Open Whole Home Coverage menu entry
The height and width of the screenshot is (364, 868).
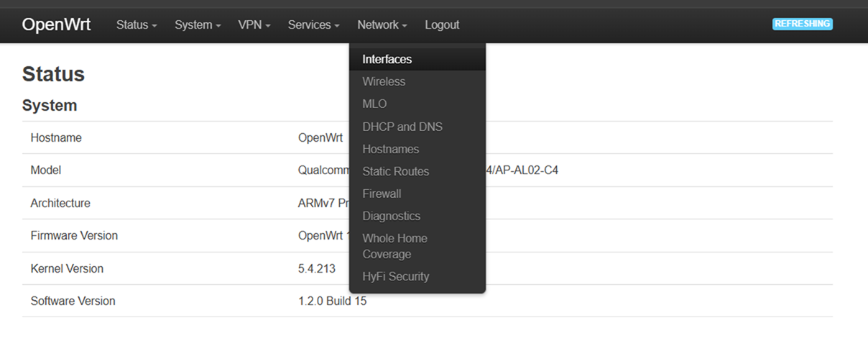coord(417,246)
